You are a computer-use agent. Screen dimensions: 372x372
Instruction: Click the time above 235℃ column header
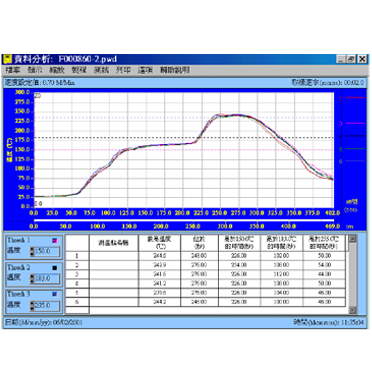pyautogui.click(x=324, y=243)
